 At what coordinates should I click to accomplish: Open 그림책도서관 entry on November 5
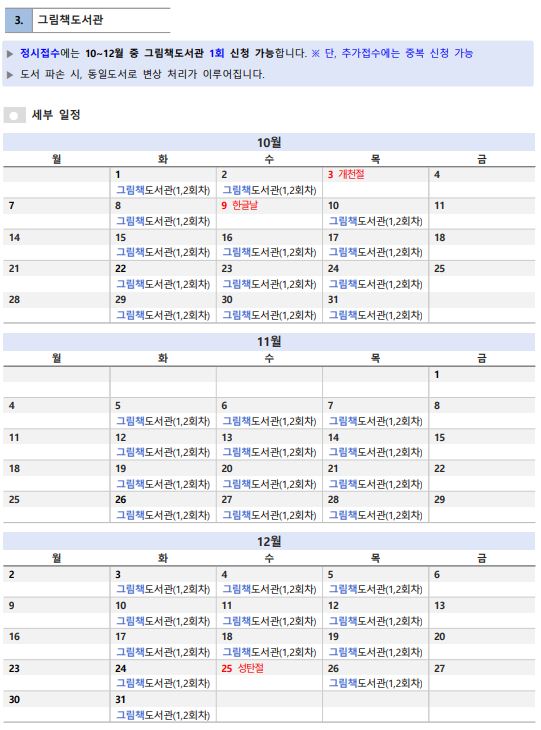pyautogui.click(x=163, y=421)
